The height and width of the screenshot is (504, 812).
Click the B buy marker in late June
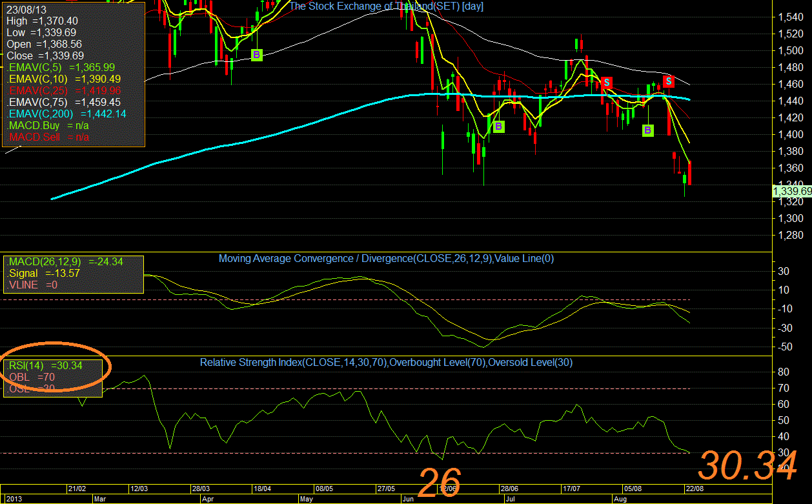(498, 126)
